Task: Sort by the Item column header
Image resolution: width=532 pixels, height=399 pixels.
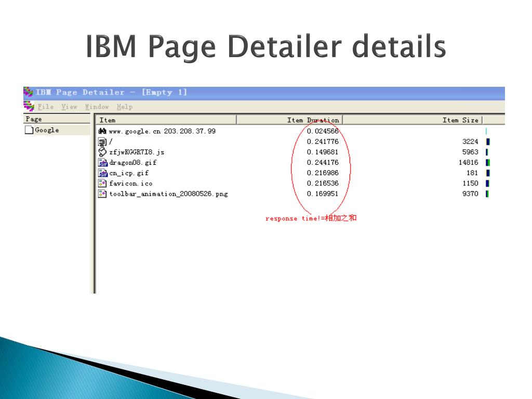Action: pyautogui.click(x=166, y=120)
